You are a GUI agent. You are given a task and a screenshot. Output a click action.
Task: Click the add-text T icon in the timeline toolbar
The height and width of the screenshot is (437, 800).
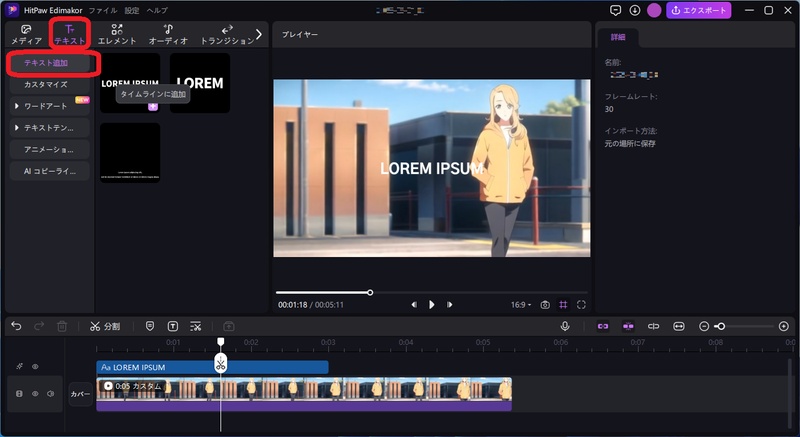click(173, 326)
